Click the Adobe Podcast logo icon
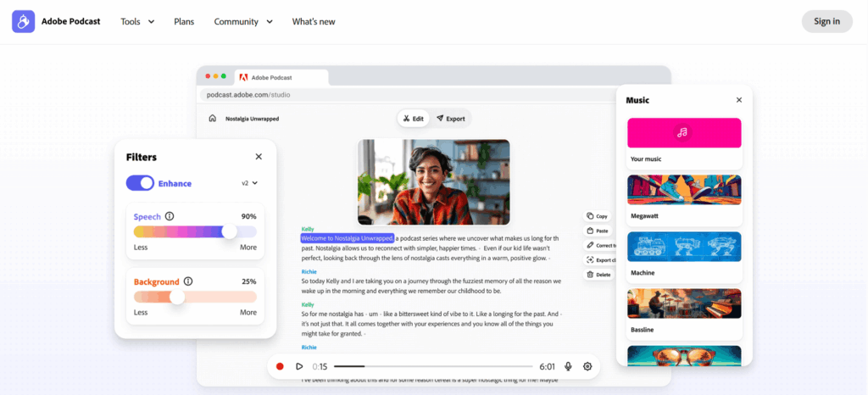 tap(23, 21)
